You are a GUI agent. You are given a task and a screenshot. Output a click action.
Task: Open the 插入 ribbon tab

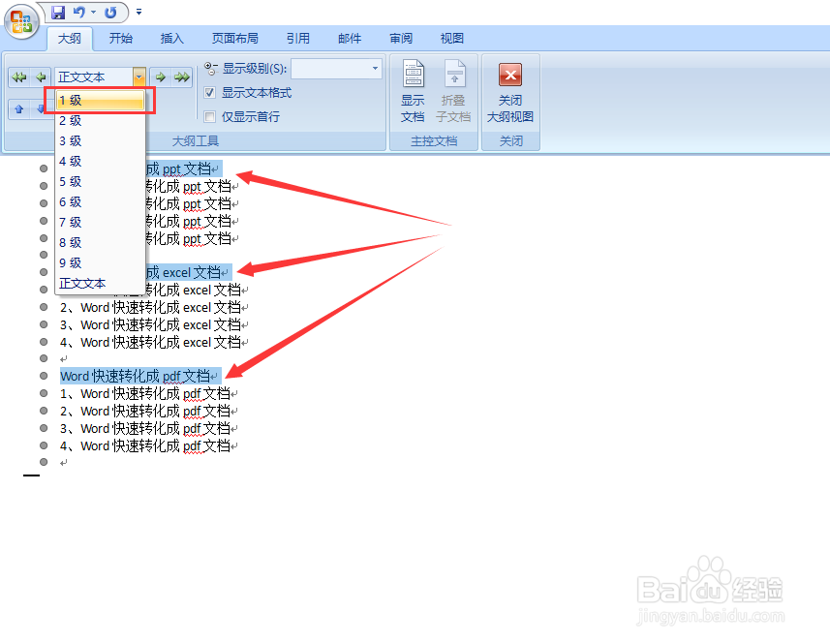[x=172, y=38]
